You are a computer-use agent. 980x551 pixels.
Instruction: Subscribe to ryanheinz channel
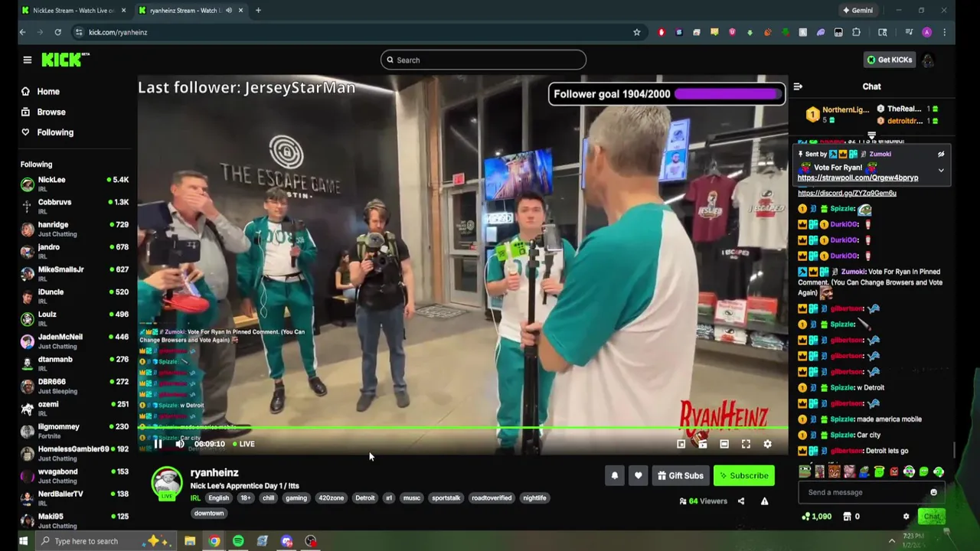tap(743, 475)
